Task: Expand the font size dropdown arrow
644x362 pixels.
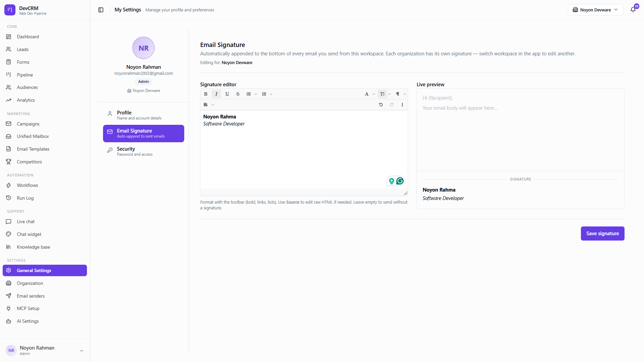Action: pyautogui.click(x=389, y=94)
